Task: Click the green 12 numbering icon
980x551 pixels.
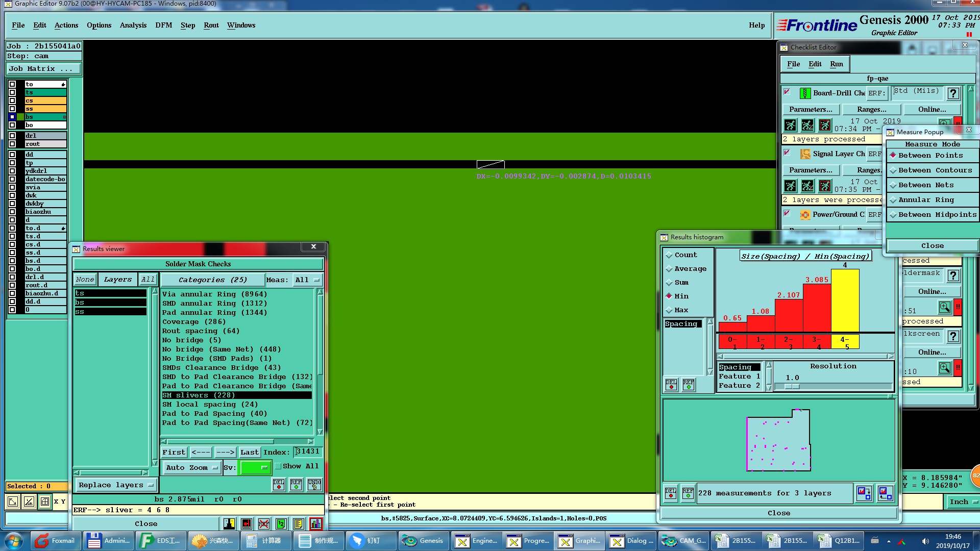Action: coord(281,523)
